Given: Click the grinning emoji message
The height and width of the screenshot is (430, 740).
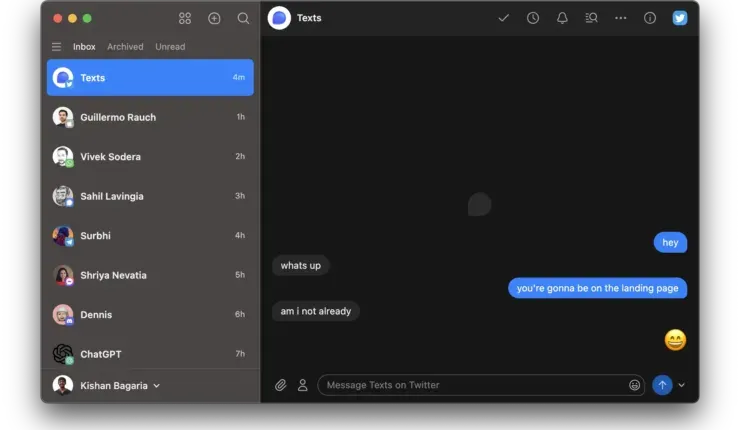Looking at the screenshot, I should pos(675,340).
